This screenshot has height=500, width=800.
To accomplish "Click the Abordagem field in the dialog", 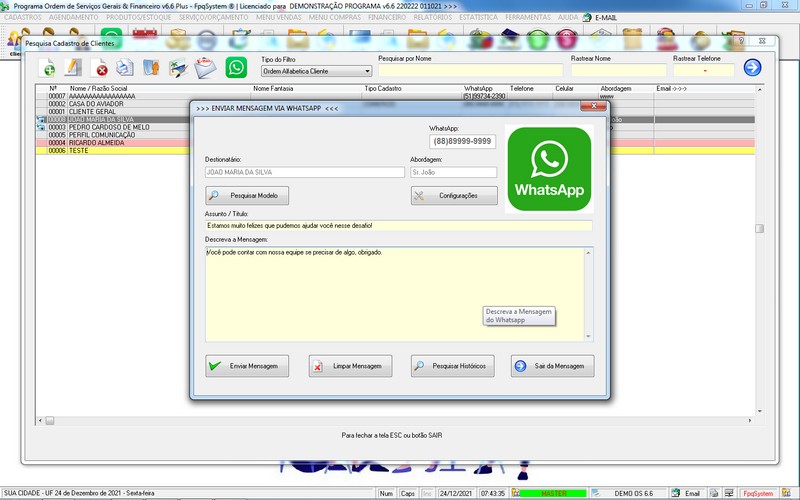I will (x=454, y=172).
